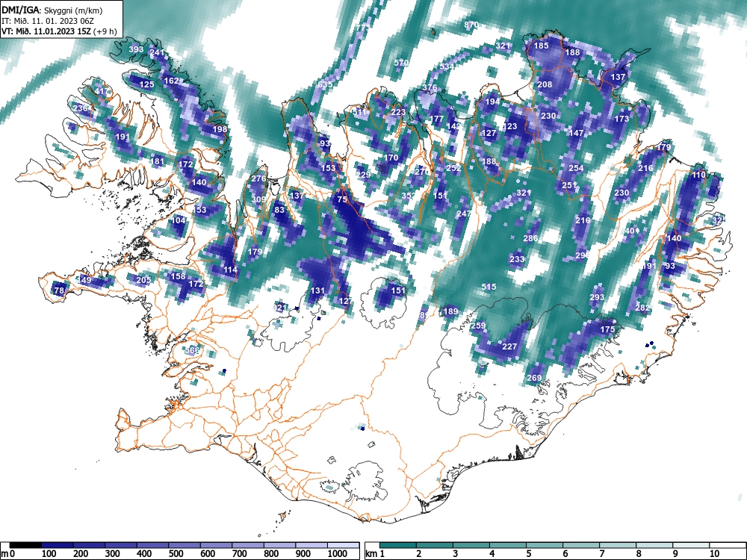
Task: Click the visibility value 78
Action: click(59, 290)
